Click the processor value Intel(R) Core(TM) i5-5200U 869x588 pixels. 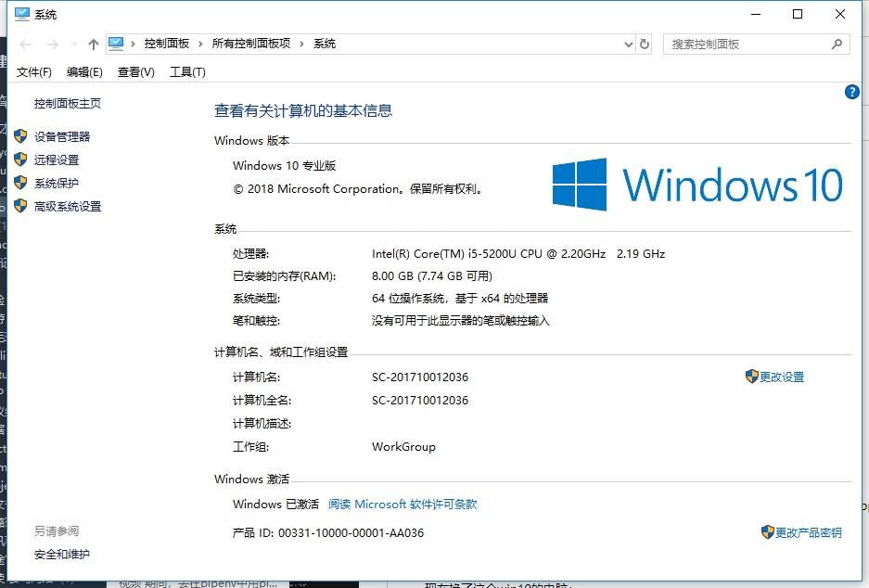[518, 254]
